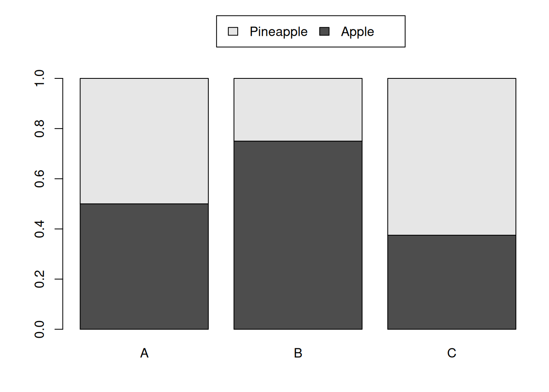Click the Apple legend color swatch
The height and width of the screenshot is (392, 549).
click(324, 31)
